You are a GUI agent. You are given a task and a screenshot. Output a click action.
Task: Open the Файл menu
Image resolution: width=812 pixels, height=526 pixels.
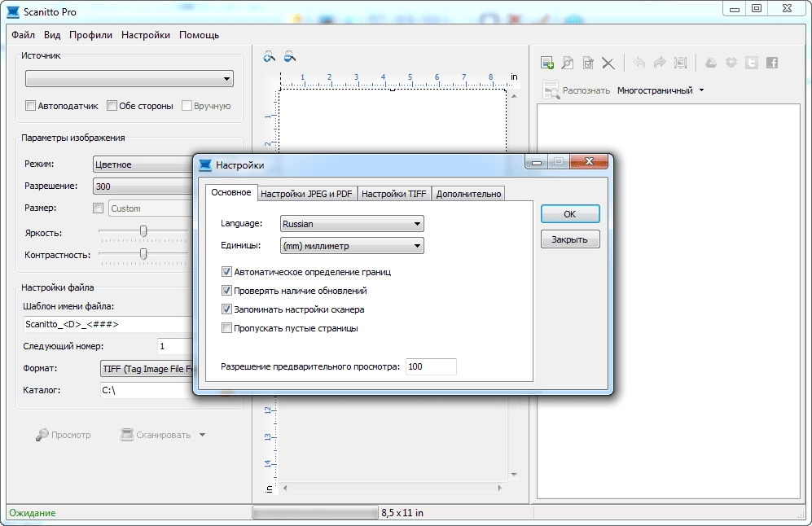[x=24, y=35]
